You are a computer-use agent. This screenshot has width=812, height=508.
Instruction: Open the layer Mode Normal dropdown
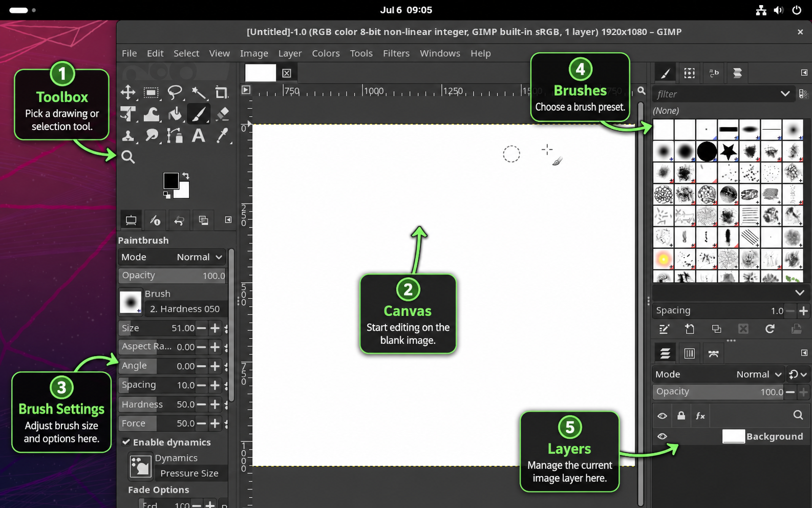tap(719, 374)
